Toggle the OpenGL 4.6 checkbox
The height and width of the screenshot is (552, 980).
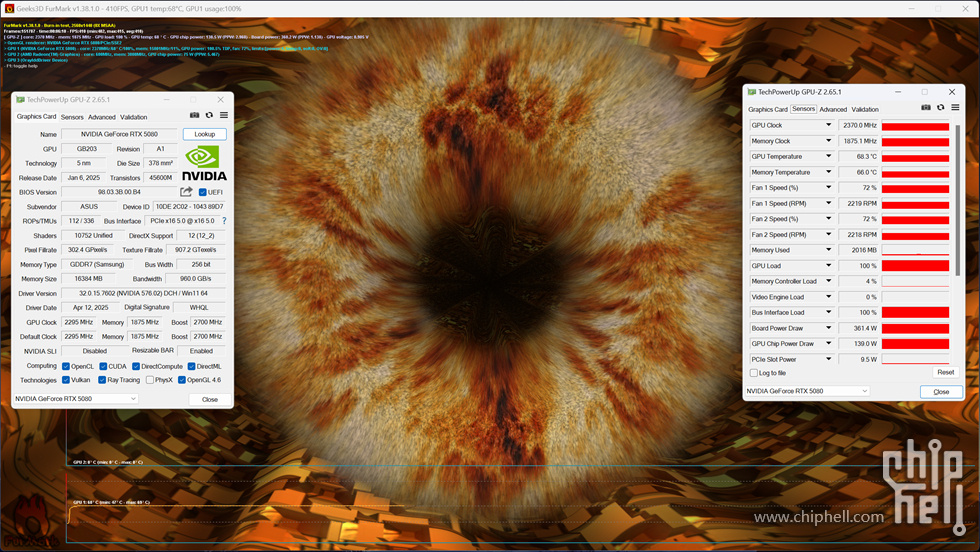point(182,380)
